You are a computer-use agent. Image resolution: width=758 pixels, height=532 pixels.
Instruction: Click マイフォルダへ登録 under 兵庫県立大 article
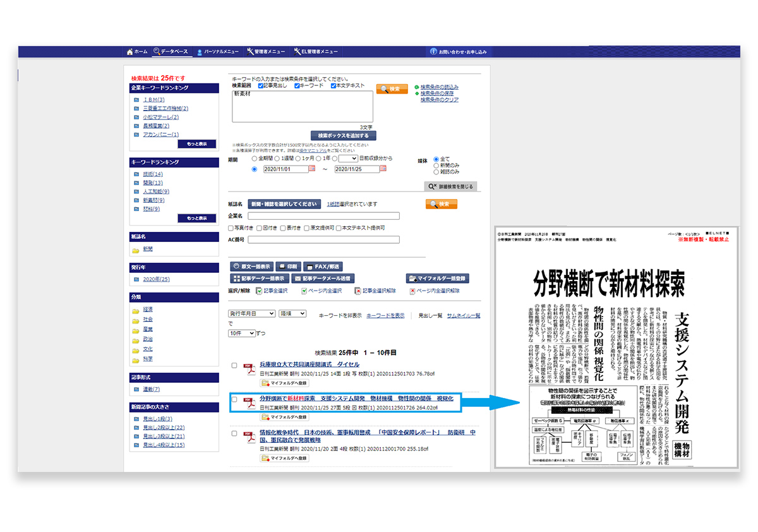pyautogui.click(x=285, y=383)
